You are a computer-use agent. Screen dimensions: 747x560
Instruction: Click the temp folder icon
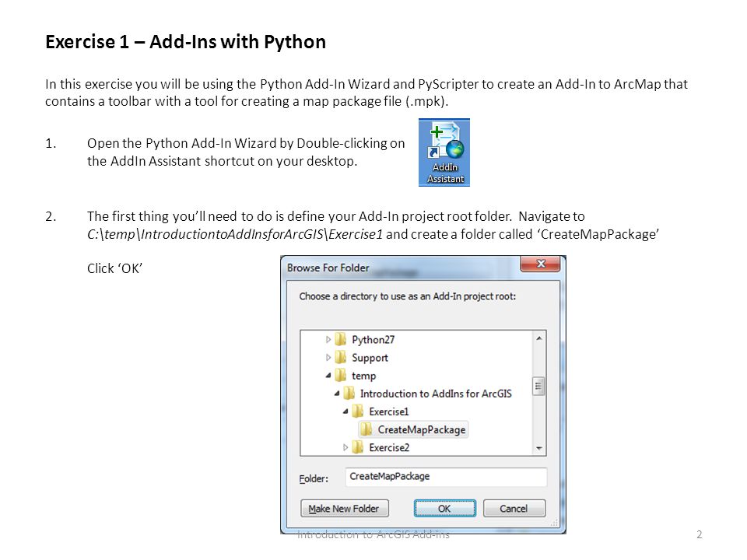point(340,376)
